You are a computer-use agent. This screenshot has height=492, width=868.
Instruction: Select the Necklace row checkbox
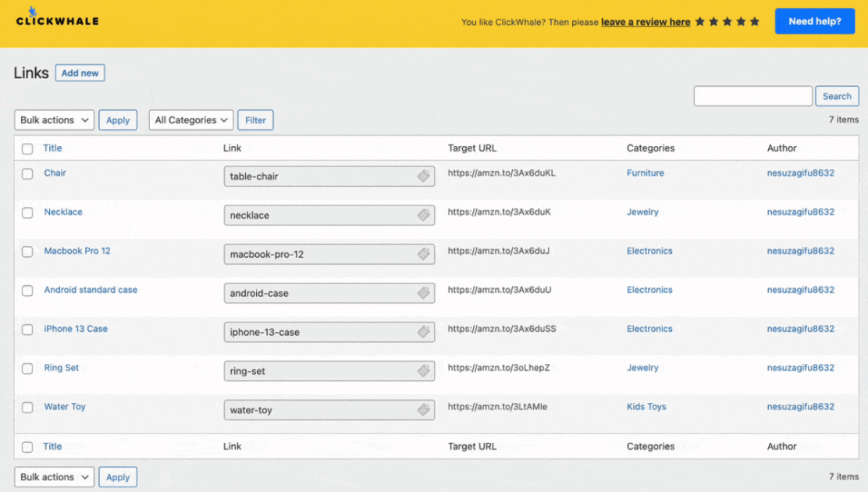pos(27,212)
